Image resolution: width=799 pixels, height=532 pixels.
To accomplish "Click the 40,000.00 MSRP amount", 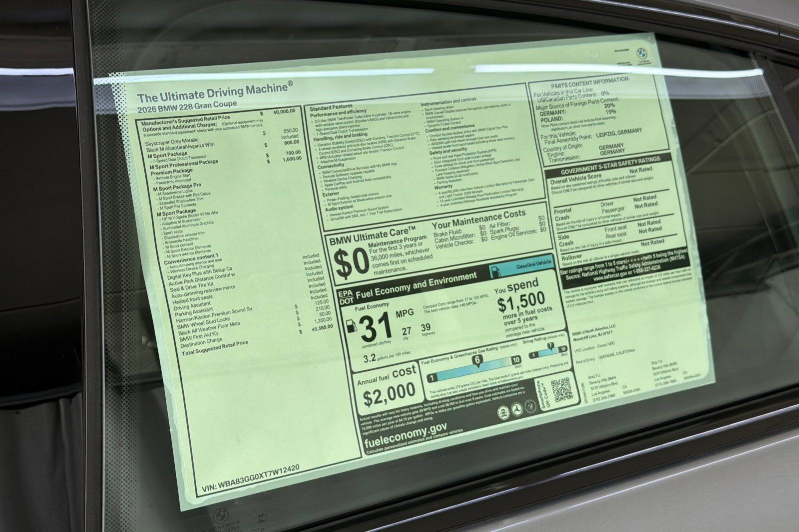I will click(284, 113).
